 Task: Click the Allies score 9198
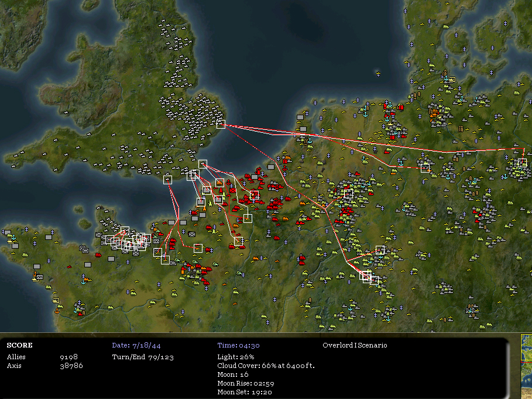[x=68, y=357]
